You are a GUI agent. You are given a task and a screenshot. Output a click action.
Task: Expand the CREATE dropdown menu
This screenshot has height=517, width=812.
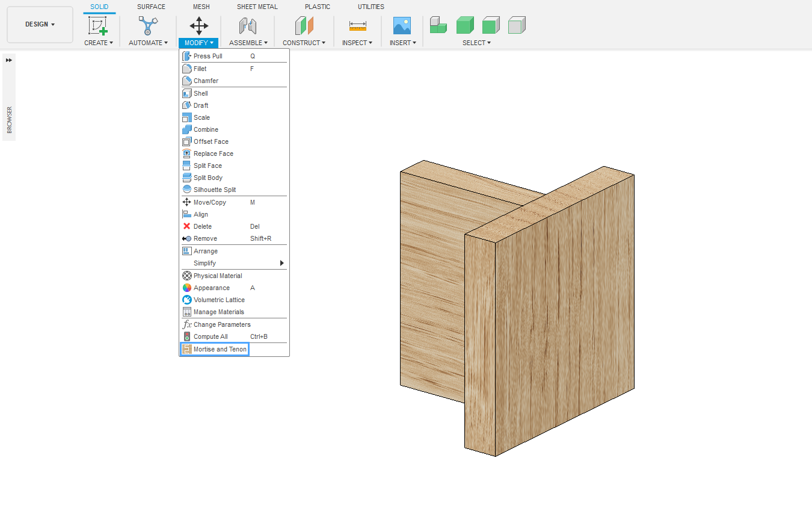99,43
